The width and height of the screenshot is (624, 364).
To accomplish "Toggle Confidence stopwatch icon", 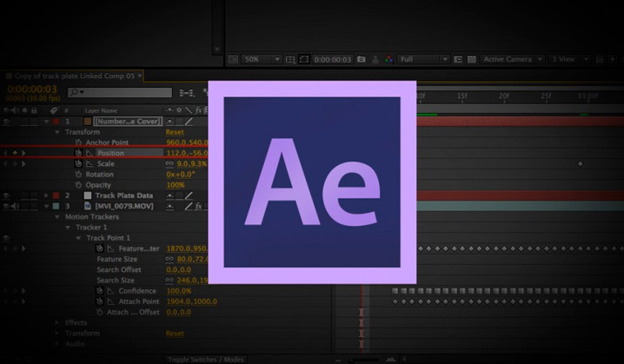I will click(99, 291).
